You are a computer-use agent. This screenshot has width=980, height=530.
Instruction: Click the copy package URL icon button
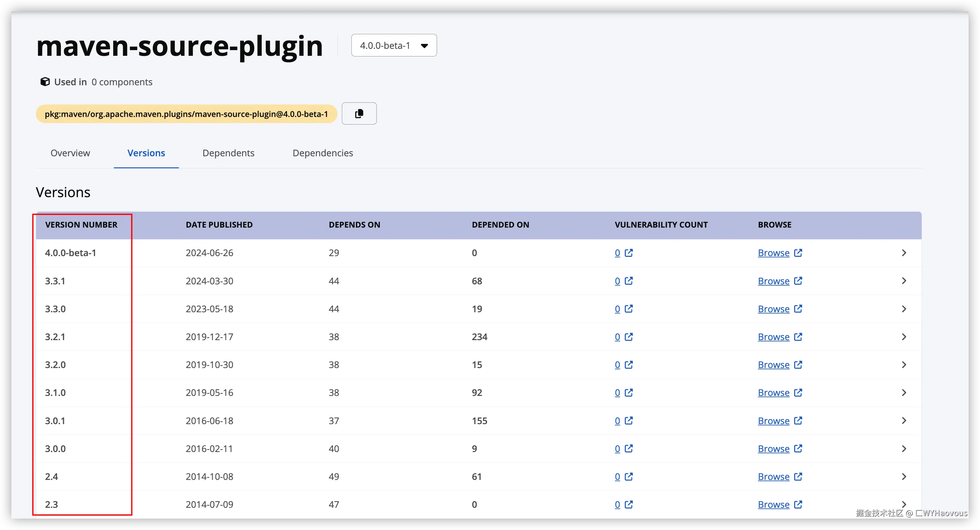pos(359,113)
